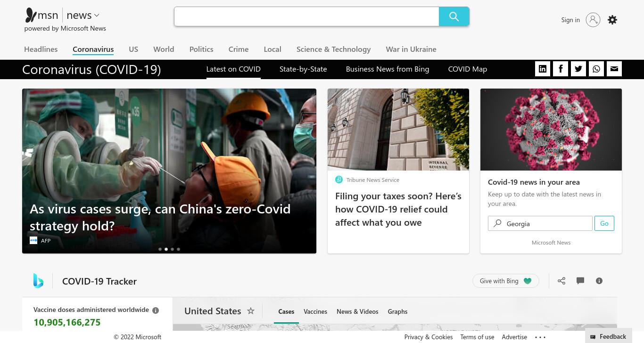The height and width of the screenshot is (343, 644).
Task: Open the settings gear icon
Action: (x=612, y=20)
